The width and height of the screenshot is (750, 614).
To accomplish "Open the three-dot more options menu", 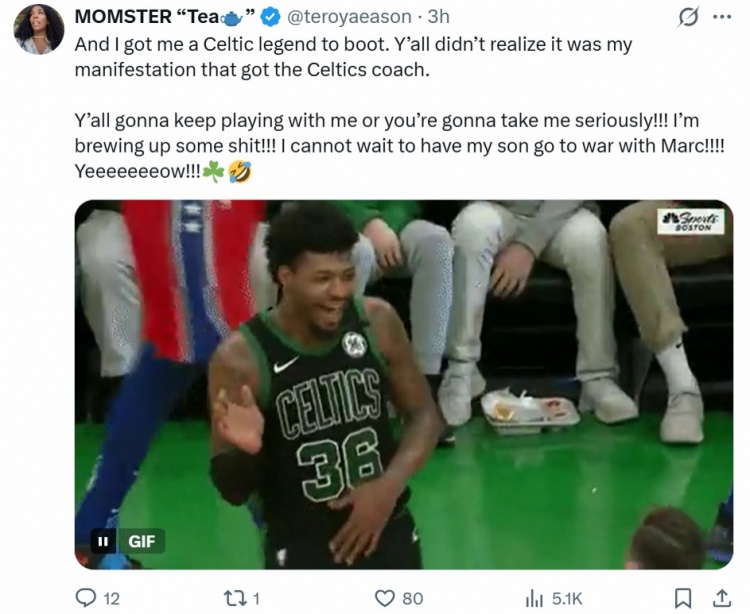I will tap(722, 17).
